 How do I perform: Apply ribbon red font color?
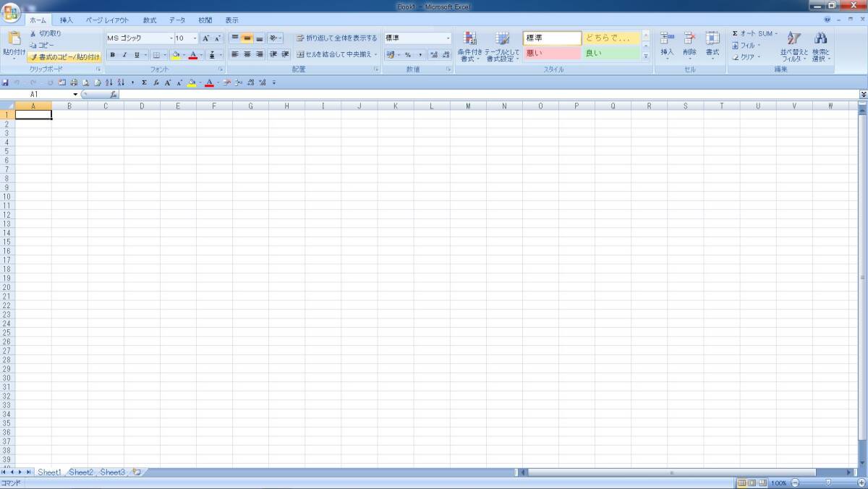pos(193,55)
